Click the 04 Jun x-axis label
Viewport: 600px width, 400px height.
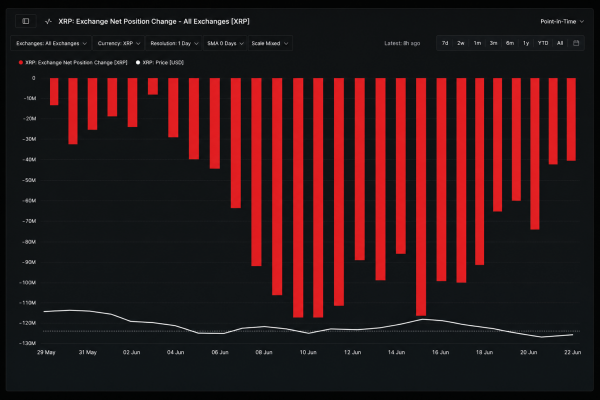pos(176,352)
